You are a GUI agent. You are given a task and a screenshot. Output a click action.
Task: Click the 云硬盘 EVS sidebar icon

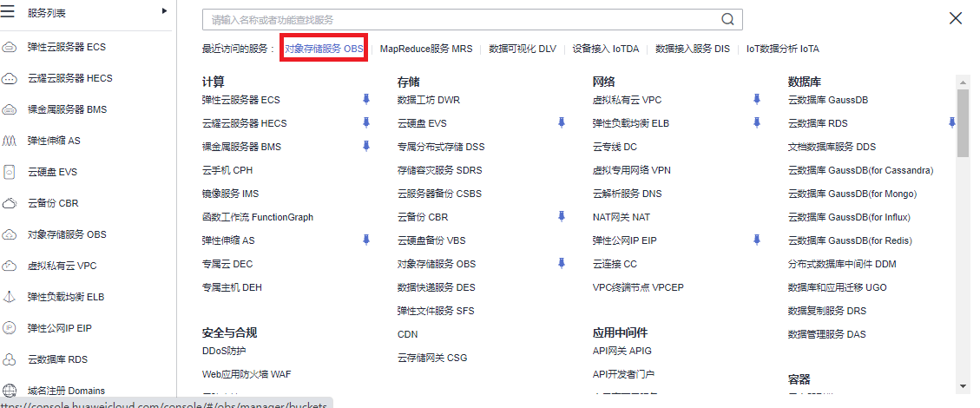click(x=10, y=173)
